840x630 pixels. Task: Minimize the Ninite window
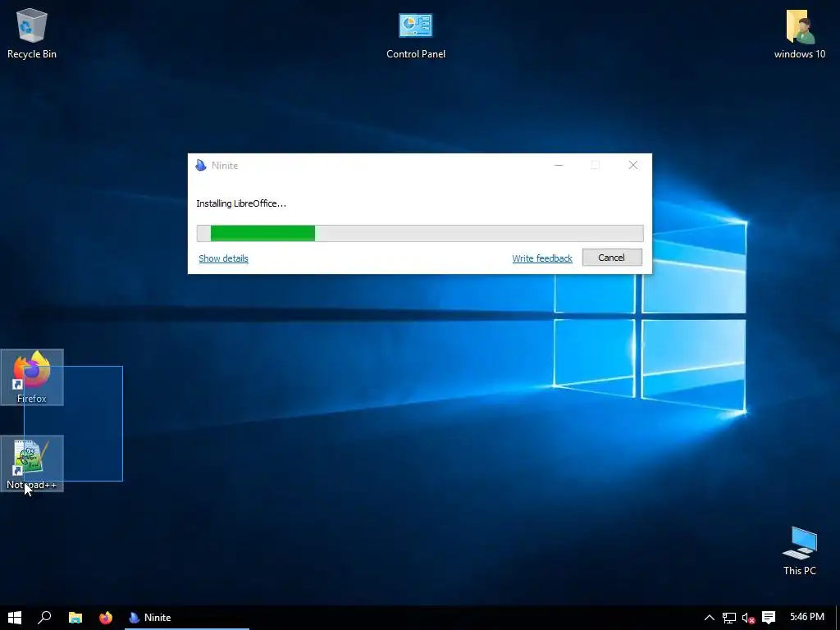(559, 165)
